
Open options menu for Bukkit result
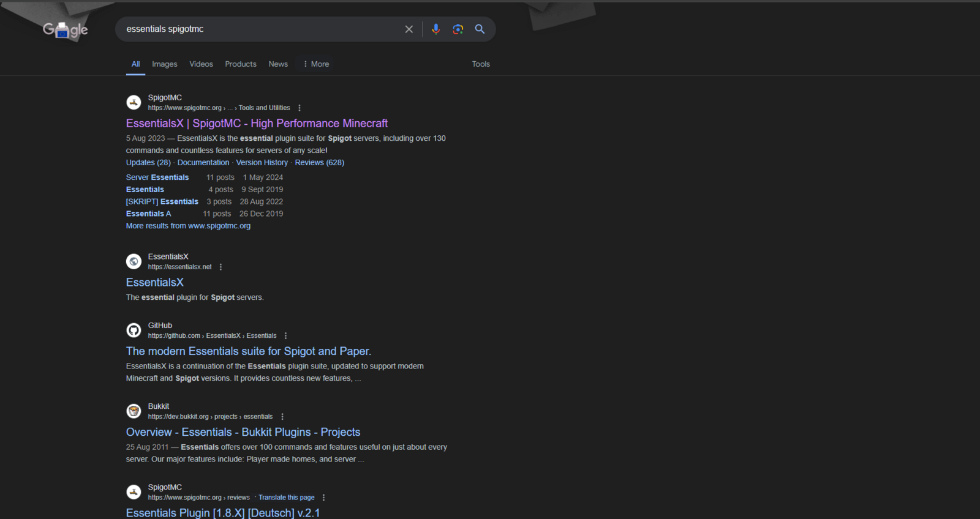tap(282, 417)
